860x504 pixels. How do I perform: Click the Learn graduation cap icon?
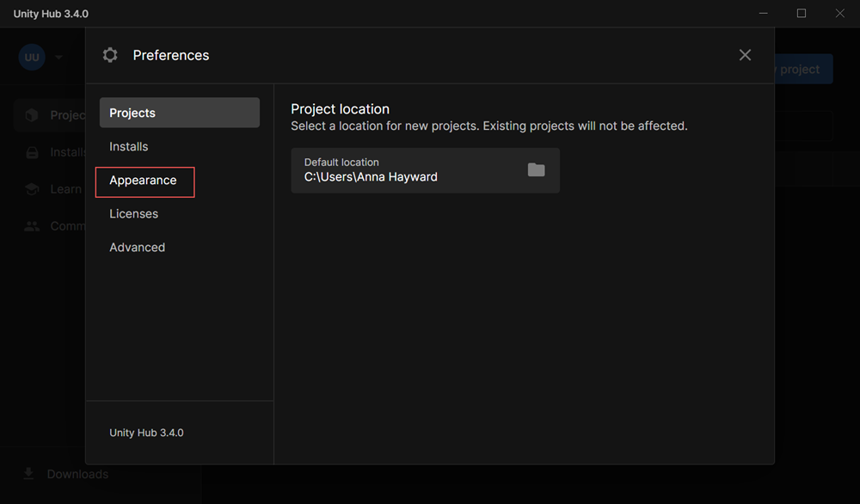click(32, 189)
